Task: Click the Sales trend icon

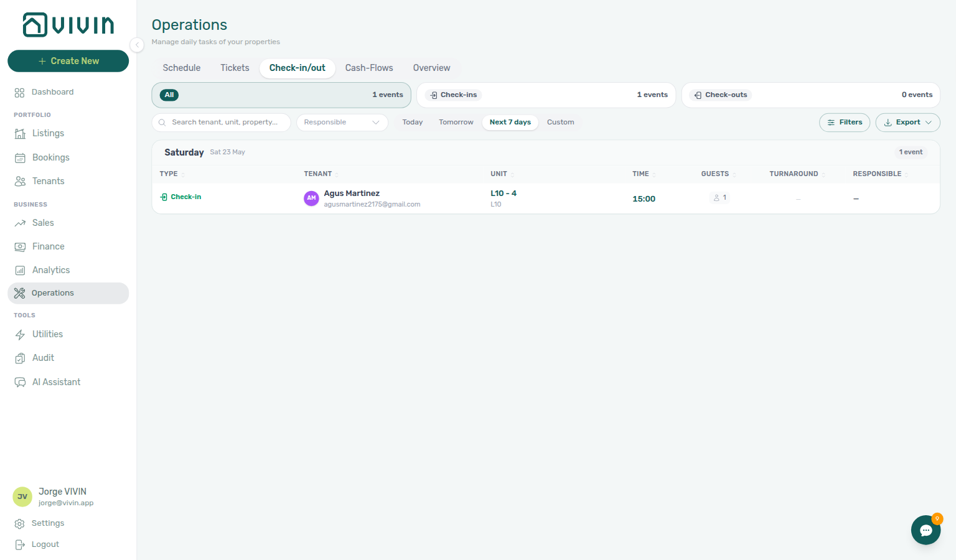Action: point(20,223)
